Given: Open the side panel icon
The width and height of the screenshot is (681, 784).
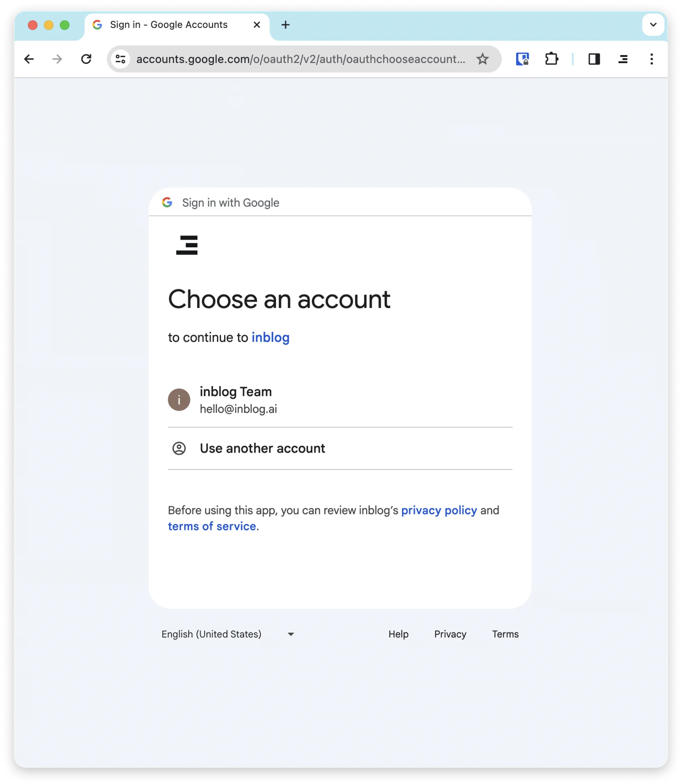Looking at the screenshot, I should pyautogui.click(x=594, y=59).
